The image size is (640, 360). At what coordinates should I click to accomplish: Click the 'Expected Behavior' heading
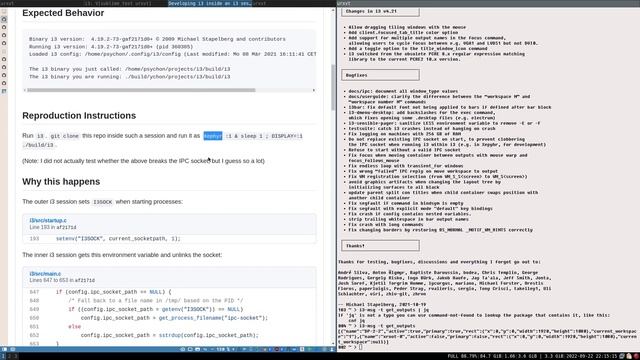tap(63, 13)
